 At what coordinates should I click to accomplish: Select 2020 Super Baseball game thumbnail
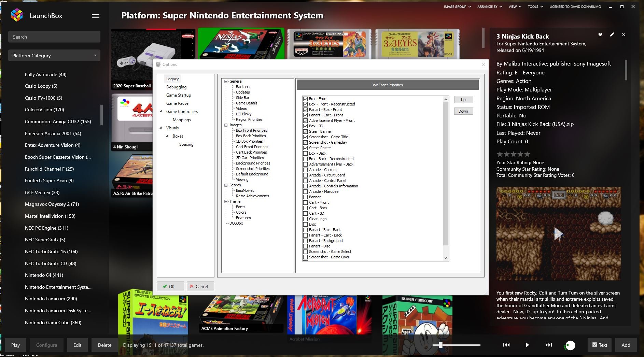pos(153,59)
